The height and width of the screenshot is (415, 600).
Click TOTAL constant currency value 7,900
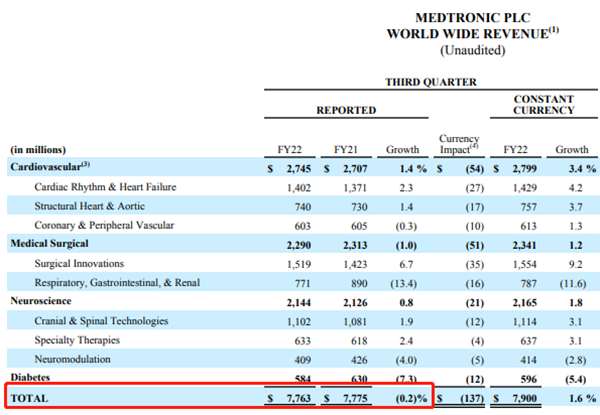click(x=524, y=398)
